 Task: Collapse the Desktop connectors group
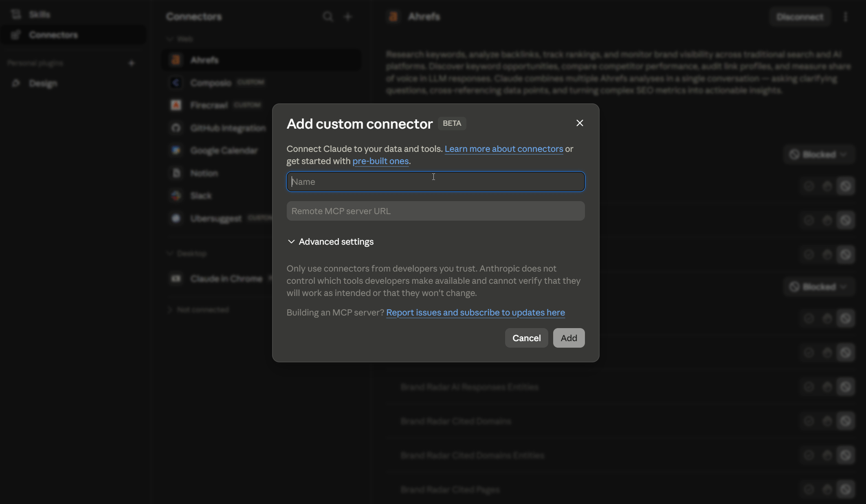pos(187,254)
